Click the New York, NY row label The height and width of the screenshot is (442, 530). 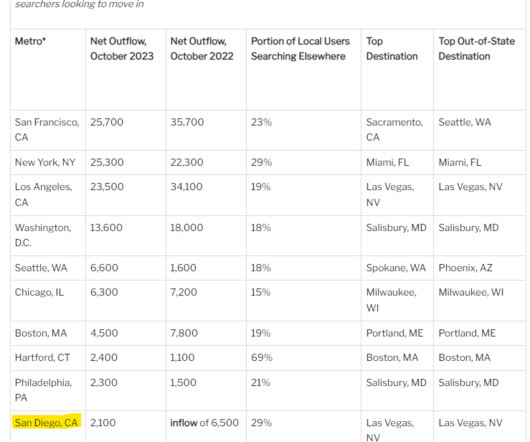[45, 163]
